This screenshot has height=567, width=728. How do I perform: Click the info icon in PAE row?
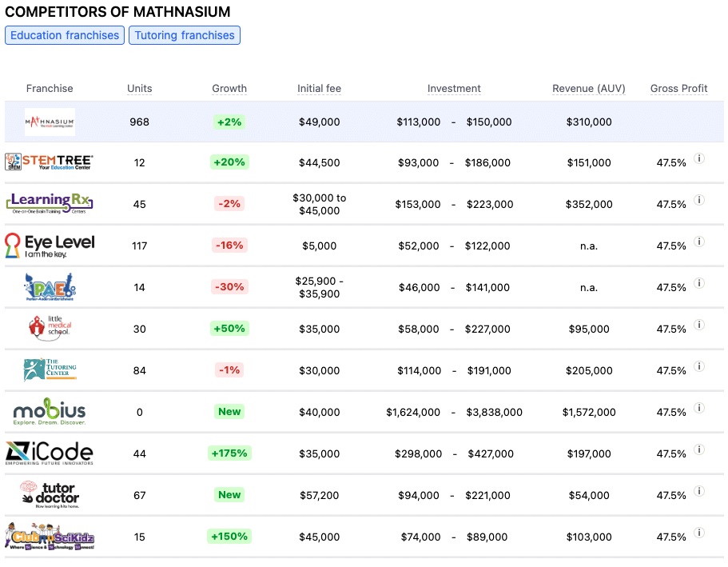pos(699,283)
